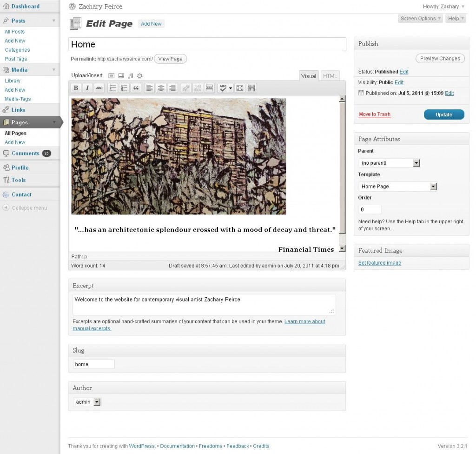Align text right
476x454 pixels.
coord(172,88)
